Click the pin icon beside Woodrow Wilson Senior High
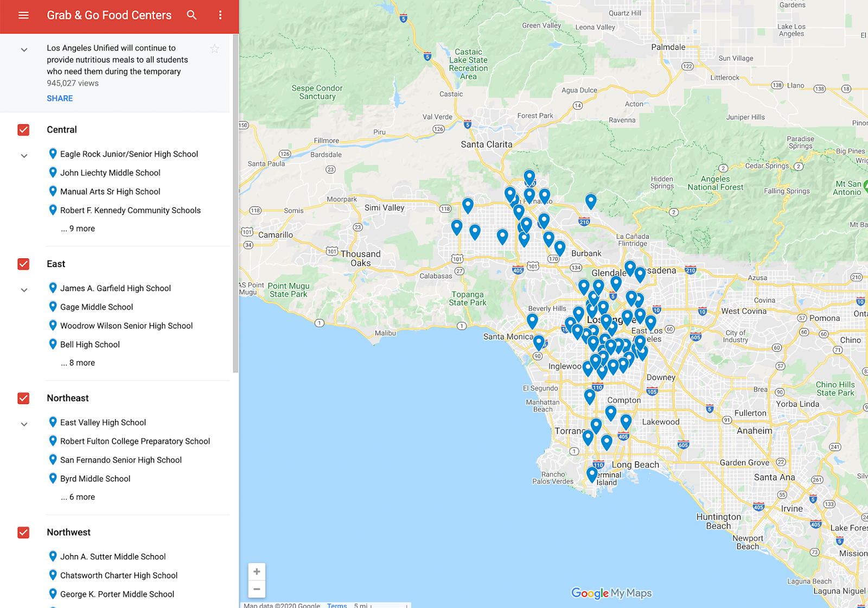868x608 pixels. [53, 325]
